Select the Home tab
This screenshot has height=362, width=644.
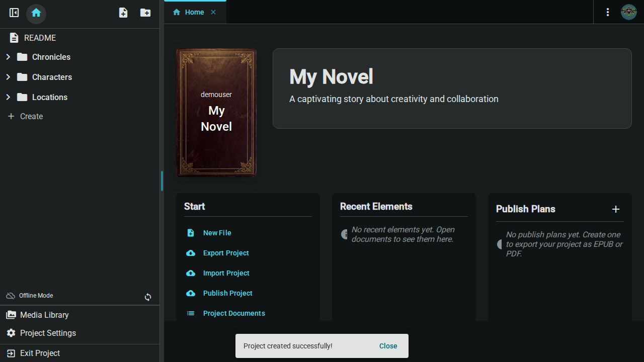point(194,12)
